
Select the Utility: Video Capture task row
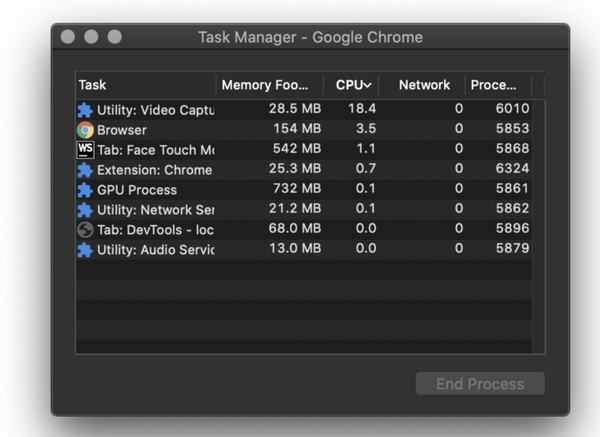click(x=304, y=110)
